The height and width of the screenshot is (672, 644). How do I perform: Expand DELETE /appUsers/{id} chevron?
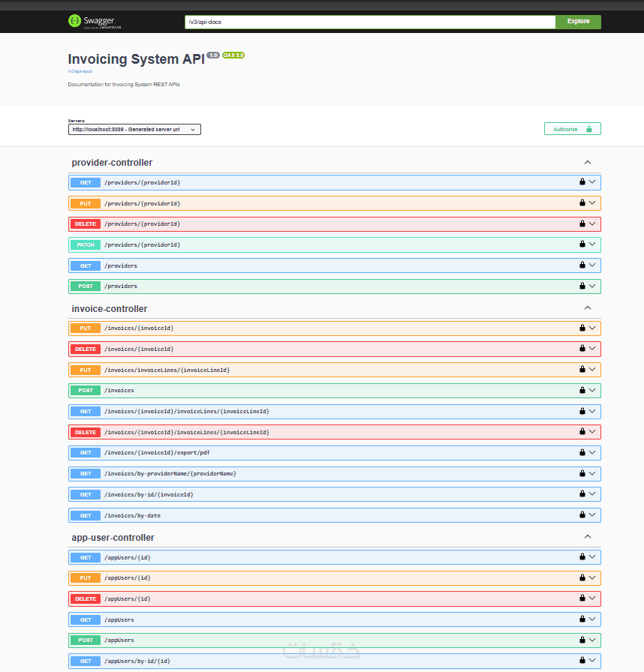[592, 598]
